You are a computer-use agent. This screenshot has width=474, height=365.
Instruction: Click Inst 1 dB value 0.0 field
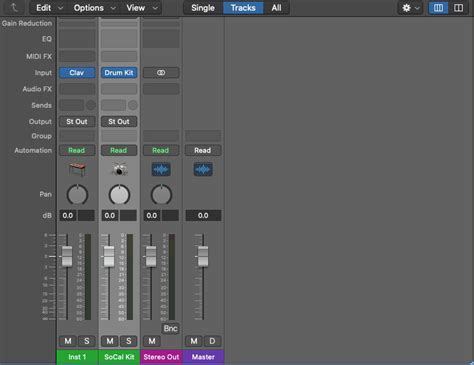(68, 215)
